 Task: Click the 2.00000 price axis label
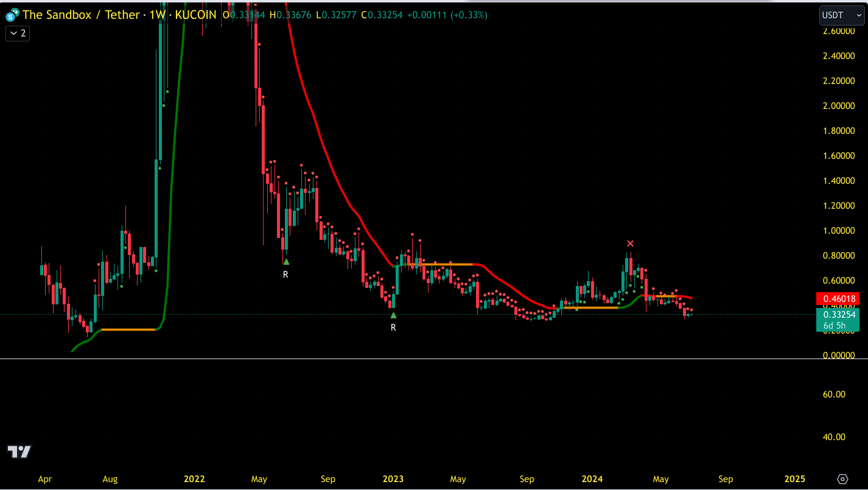[839, 106]
